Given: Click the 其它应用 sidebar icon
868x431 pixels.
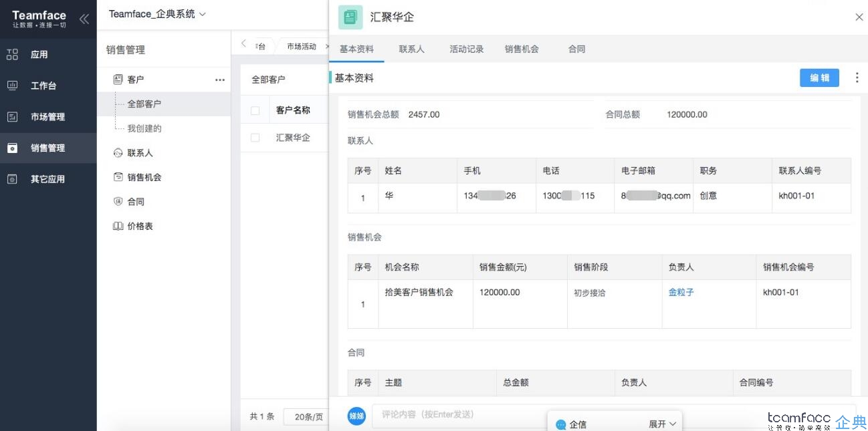Looking at the screenshot, I should [12, 179].
